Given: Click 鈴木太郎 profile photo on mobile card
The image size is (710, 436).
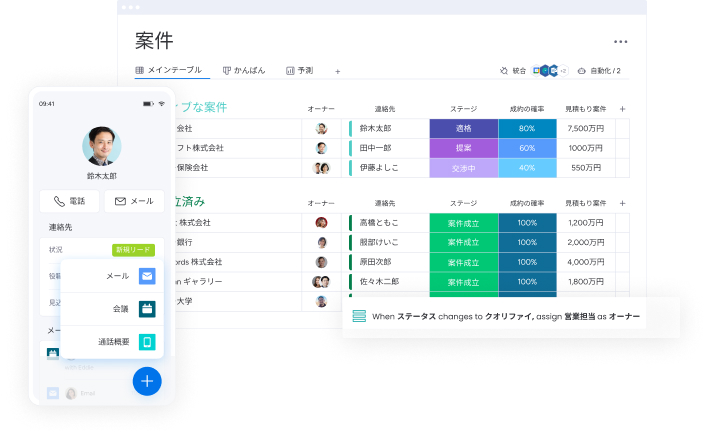Looking at the screenshot, I should point(101,146).
